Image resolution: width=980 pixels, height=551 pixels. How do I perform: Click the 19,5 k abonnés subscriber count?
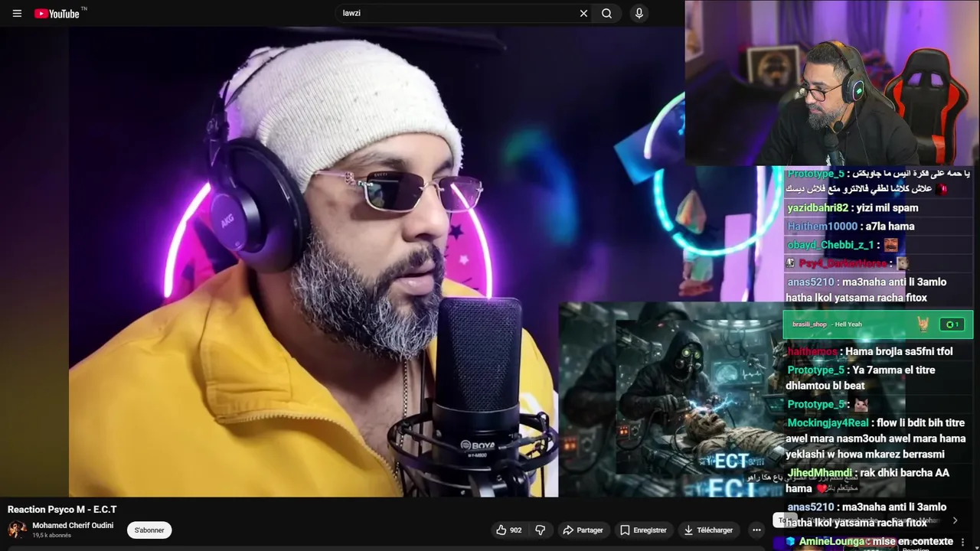pos(52,536)
